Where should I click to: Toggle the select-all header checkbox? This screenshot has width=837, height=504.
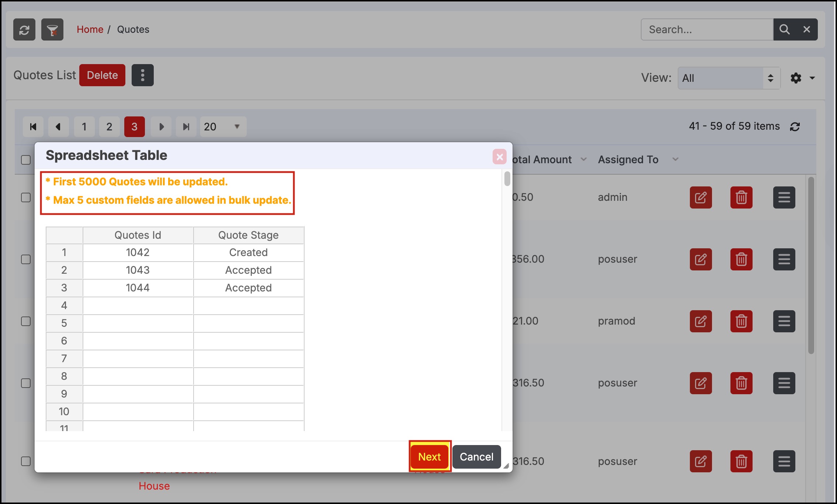point(26,160)
